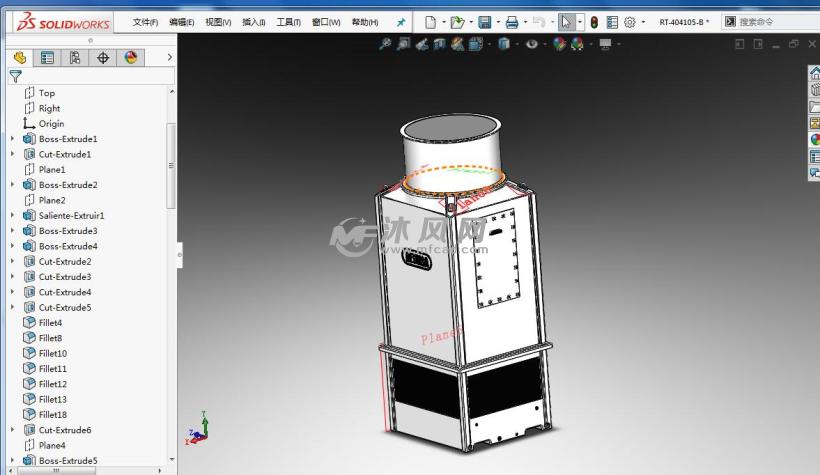Open dropdown arrow beside Select tool
This screenshot has width=820, height=475.
pos(579,22)
